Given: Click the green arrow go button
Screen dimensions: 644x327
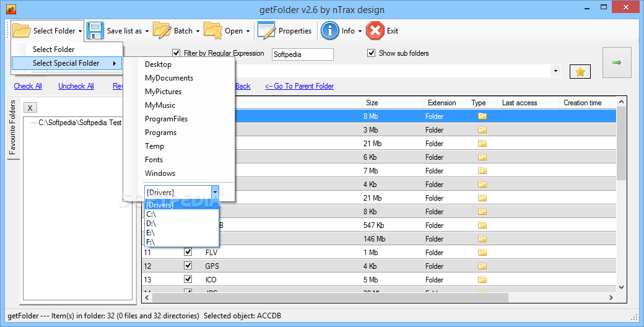Looking at the screenshot, I should (617, 63).
